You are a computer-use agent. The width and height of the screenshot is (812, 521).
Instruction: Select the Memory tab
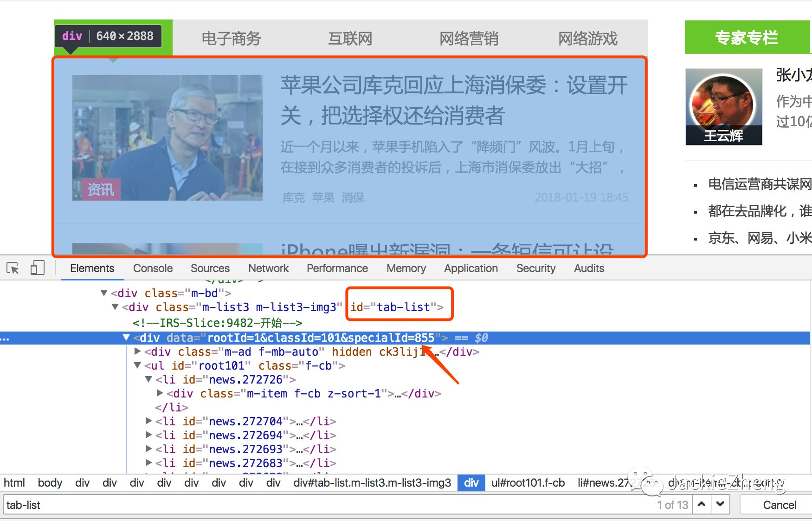point(406,268)
